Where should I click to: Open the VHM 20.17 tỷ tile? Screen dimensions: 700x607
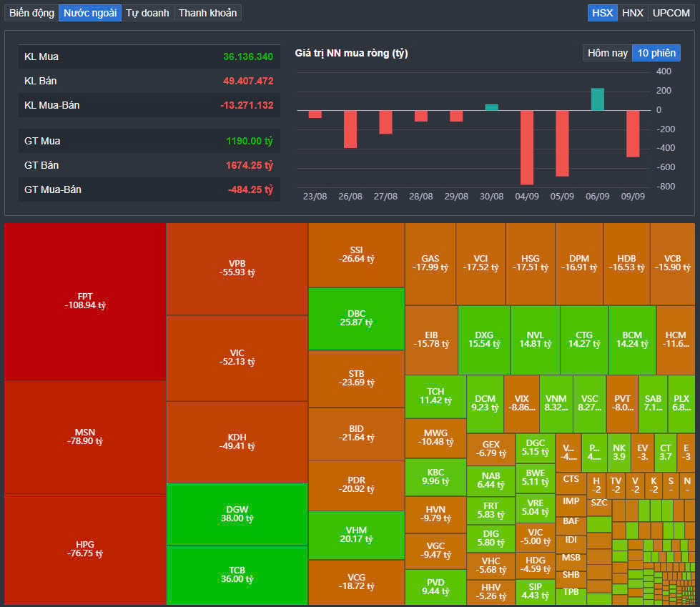pyautogui.click(x=356, y=535)
